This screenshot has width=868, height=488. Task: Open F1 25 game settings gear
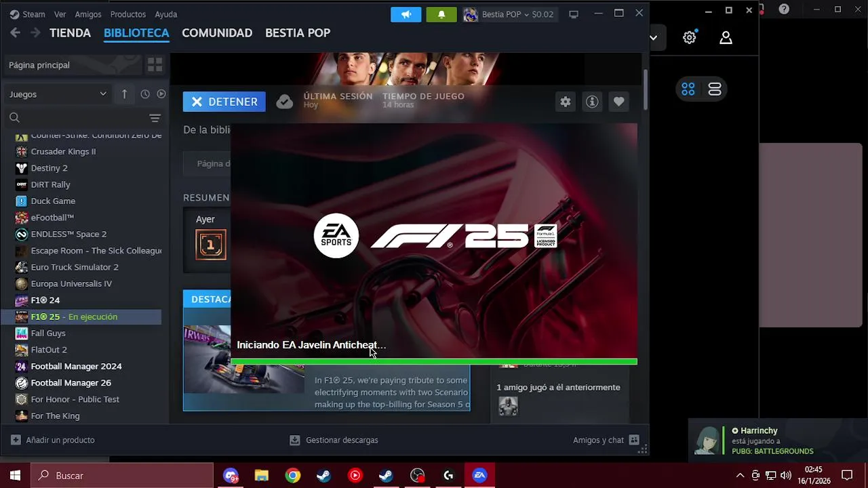click(566, 102)
